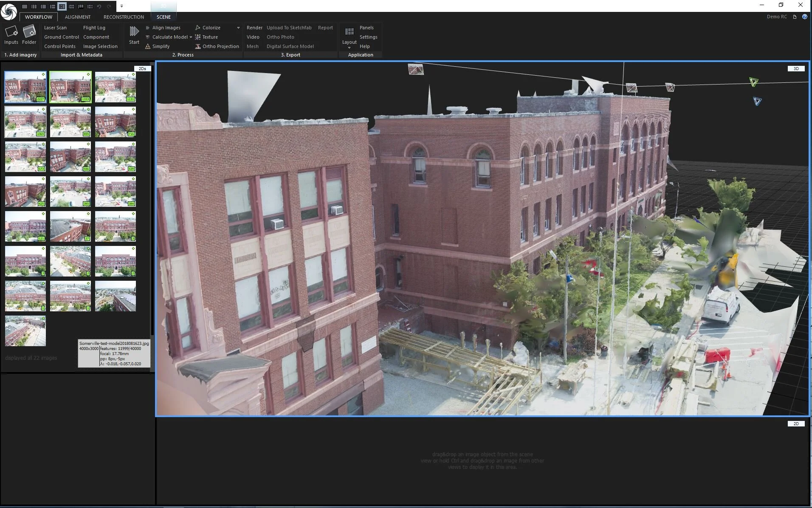Screen dimensions: 812x508
Task: Select the image thumbnail labeled 1131
Action: [116, 87]
